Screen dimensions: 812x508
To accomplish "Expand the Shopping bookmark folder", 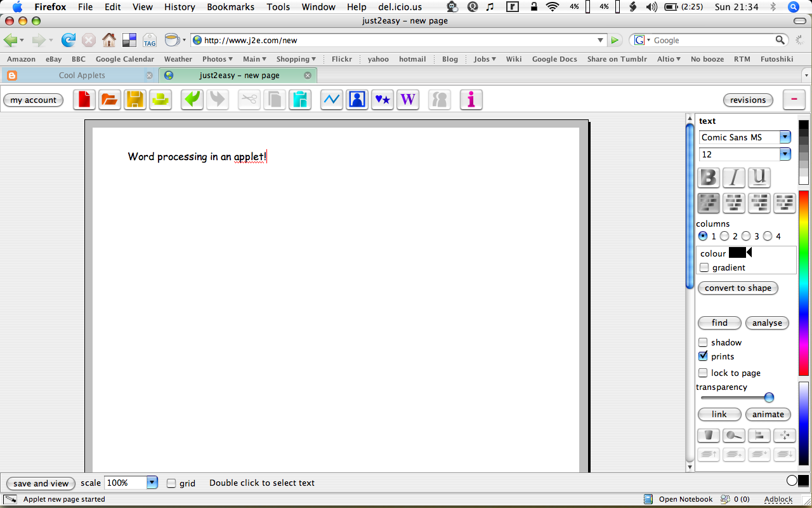I will [x=296, y=59].
